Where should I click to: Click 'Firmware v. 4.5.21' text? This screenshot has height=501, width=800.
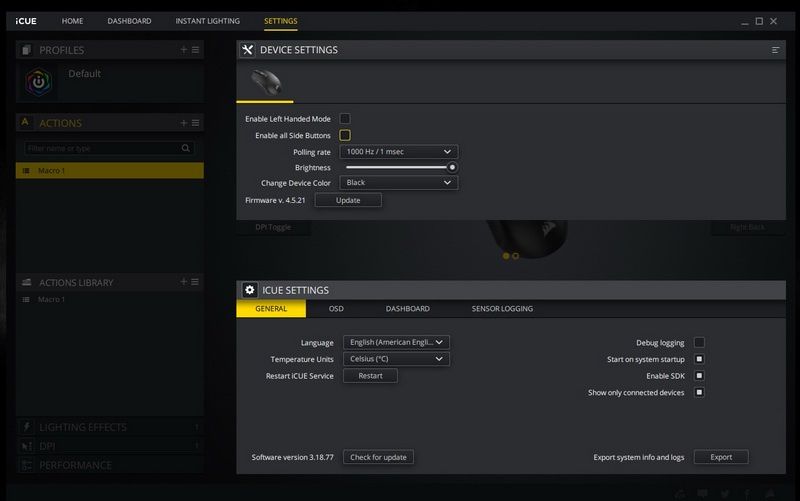pos(275,200)
